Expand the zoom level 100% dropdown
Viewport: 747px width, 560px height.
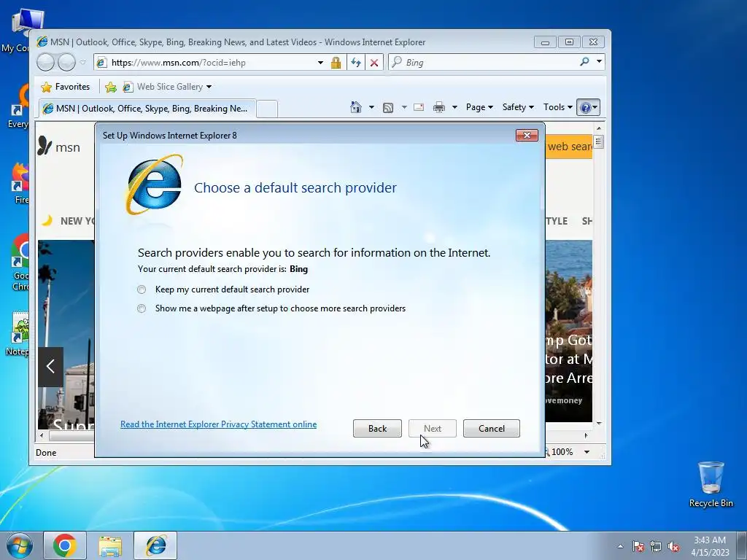(587, 452)
